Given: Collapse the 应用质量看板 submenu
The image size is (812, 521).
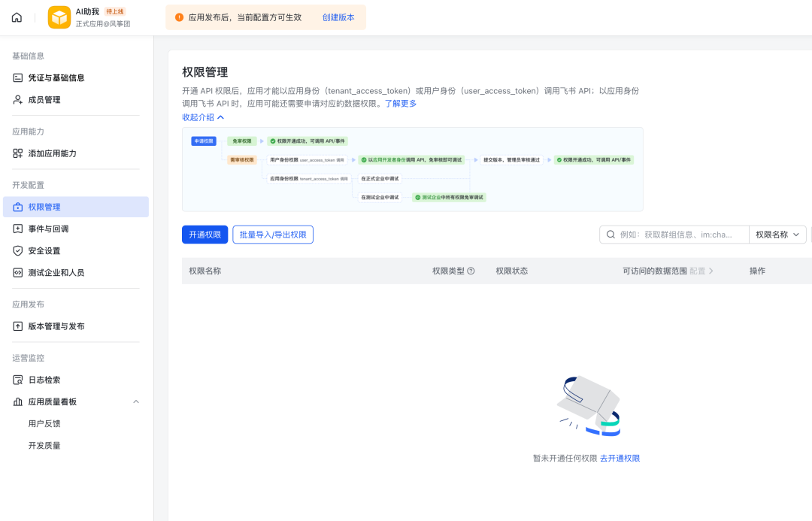Looking at the screenshot, I should pos(136,401).
